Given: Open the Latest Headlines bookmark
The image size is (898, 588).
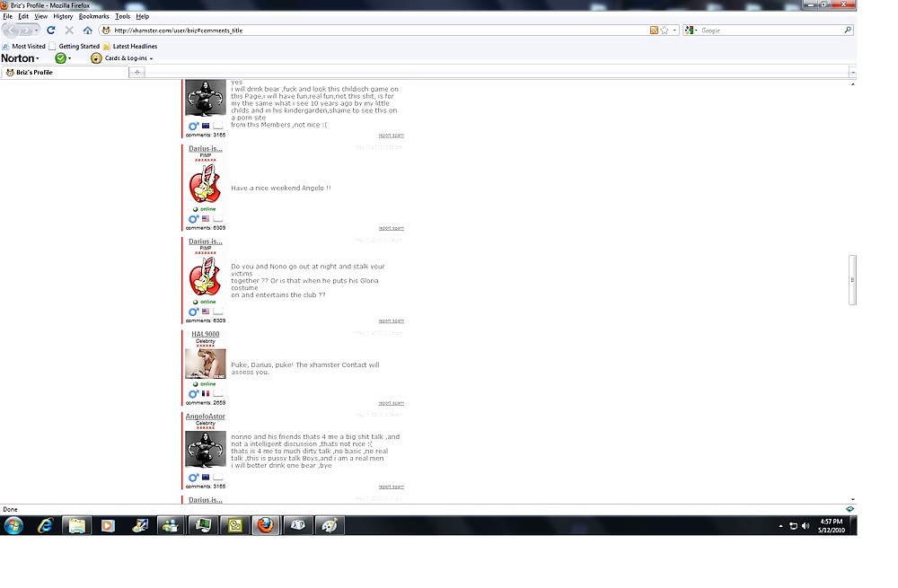Looking at the screenshot, I should click(x=135, y=46).
